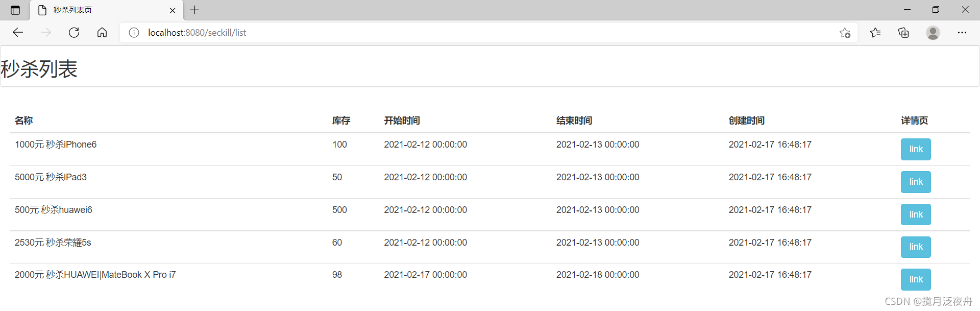Click huawei6 row created time 2021-02-17 16:48:17
The height and width of the screenshot is (311, 980).
[770, 210]
